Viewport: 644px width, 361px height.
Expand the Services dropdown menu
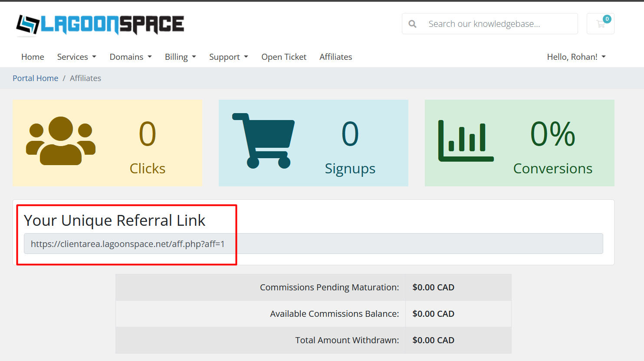pyautogui.click(x=77, y=57)
